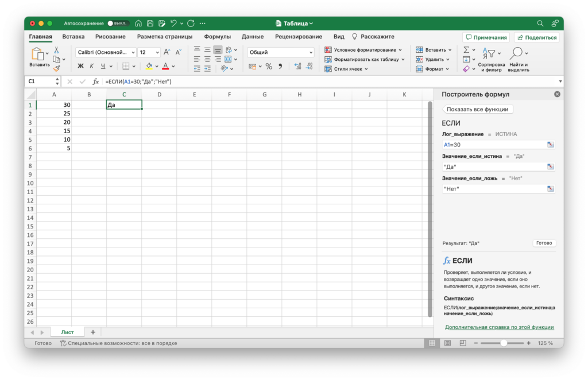This screenshot has height=380, width=588.
Task: Decrease font size with smaller A
Action: tap(178, 52)
